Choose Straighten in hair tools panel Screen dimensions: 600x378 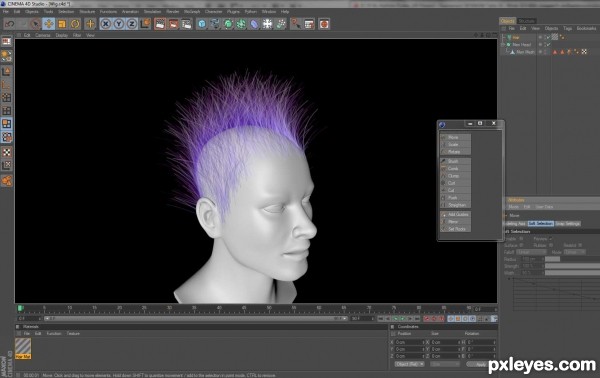tap(455, 205)
